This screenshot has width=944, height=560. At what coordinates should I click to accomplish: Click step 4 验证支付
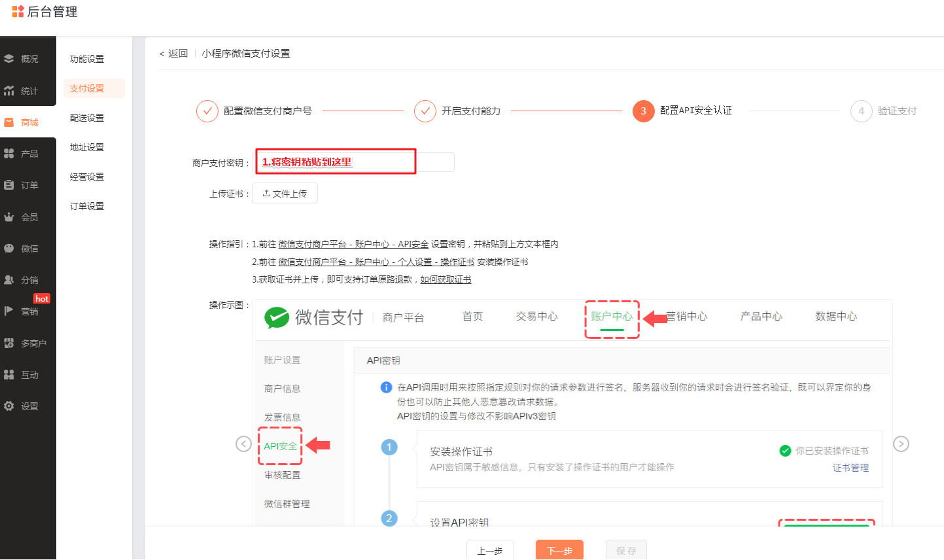point(884,111)
